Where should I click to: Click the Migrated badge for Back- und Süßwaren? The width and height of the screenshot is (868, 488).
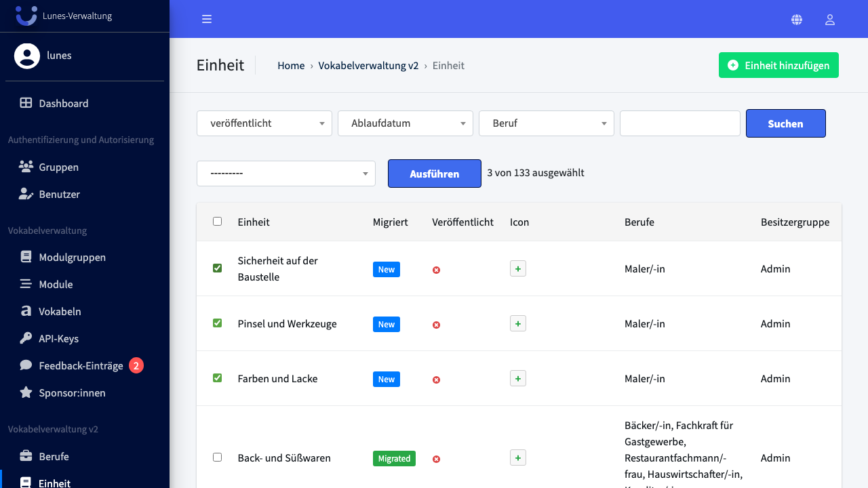point(394,459)
